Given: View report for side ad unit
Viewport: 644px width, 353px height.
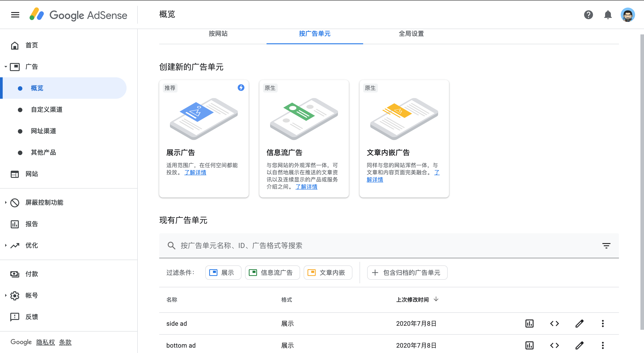Looking at the screenshot, I should click(x=529, y=324).
